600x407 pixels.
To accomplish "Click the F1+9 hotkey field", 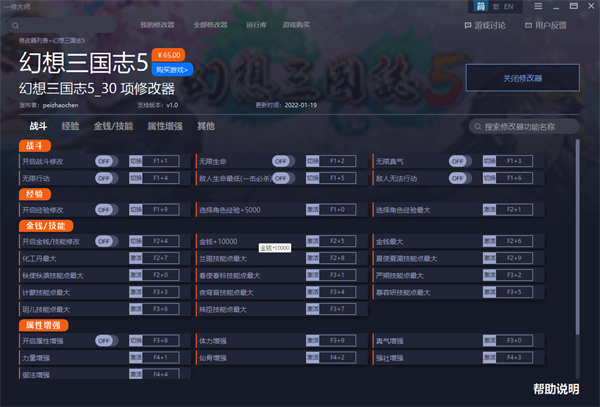I will coord(160,210).
